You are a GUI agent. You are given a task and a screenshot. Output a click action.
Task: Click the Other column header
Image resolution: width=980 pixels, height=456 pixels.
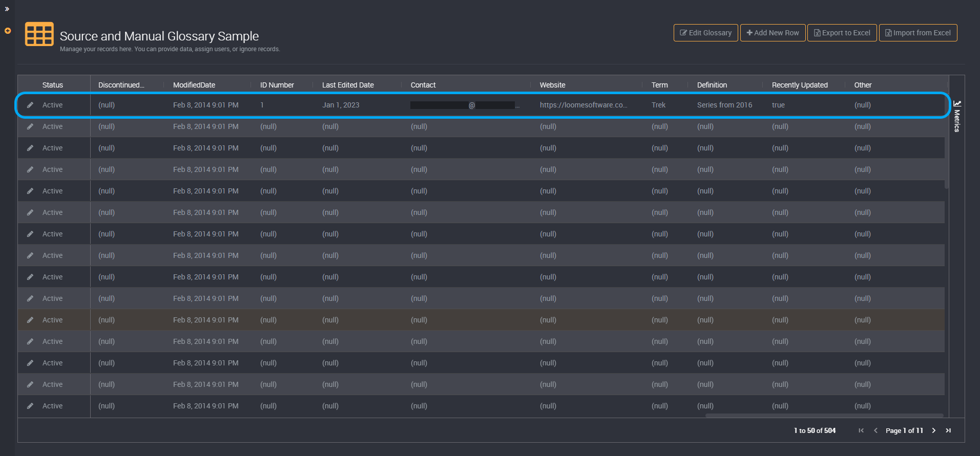[x=863, y=85]
